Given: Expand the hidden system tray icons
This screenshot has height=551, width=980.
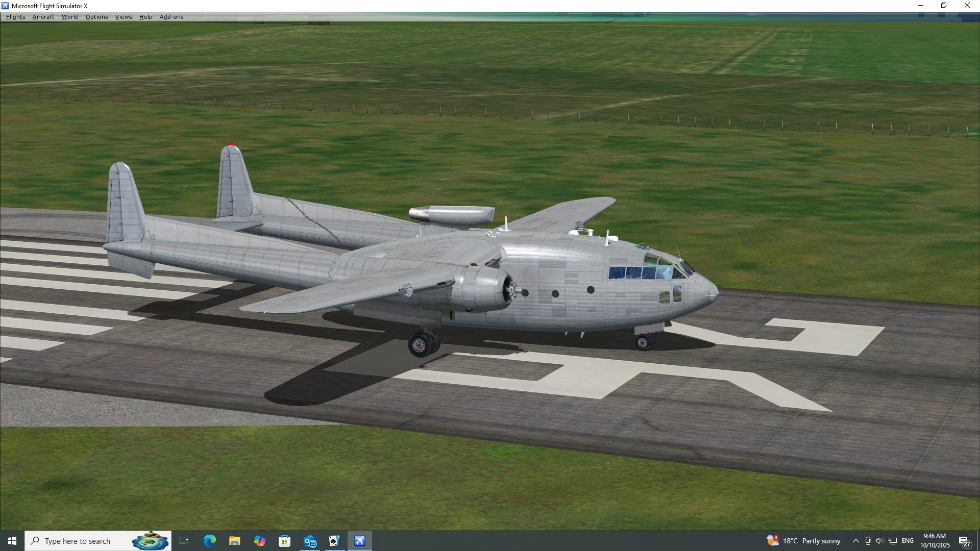Looking at the screenshot, I should click(x=855, y=541).
